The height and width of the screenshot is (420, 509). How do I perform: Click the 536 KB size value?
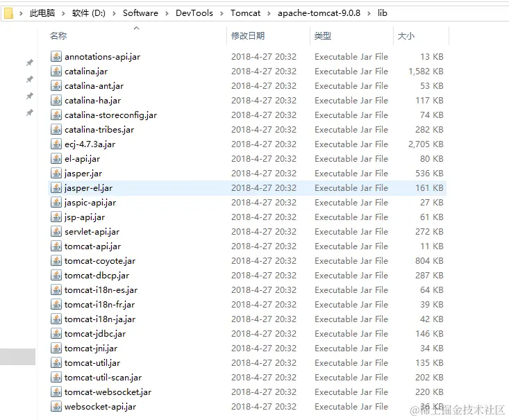coord(429,174)
